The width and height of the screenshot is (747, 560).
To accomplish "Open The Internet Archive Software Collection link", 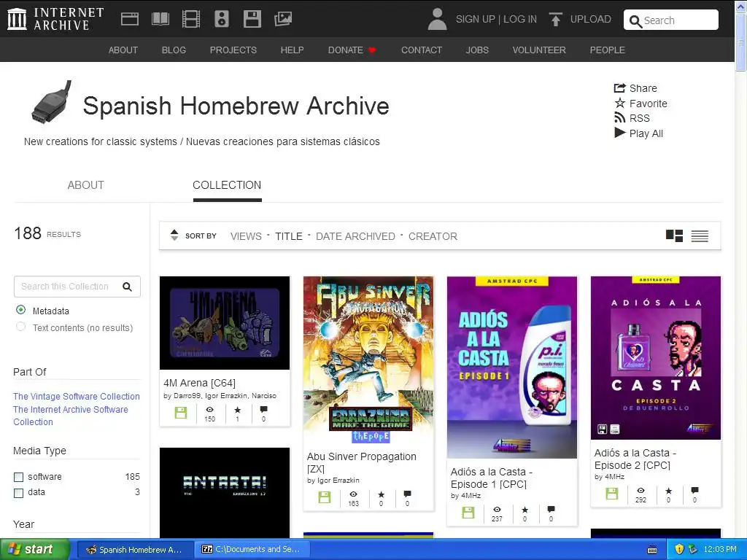I will (x=71, y=416).
